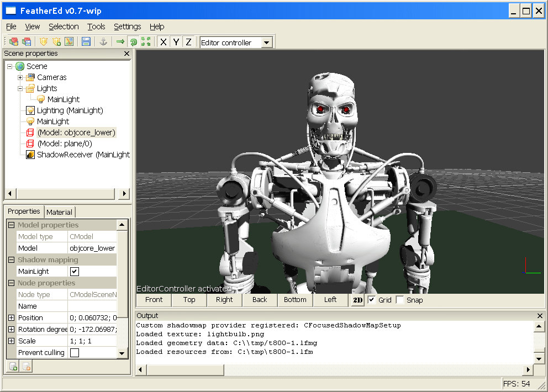Select the green circular rotate tool
548x392 pixels.
point(133,42)
